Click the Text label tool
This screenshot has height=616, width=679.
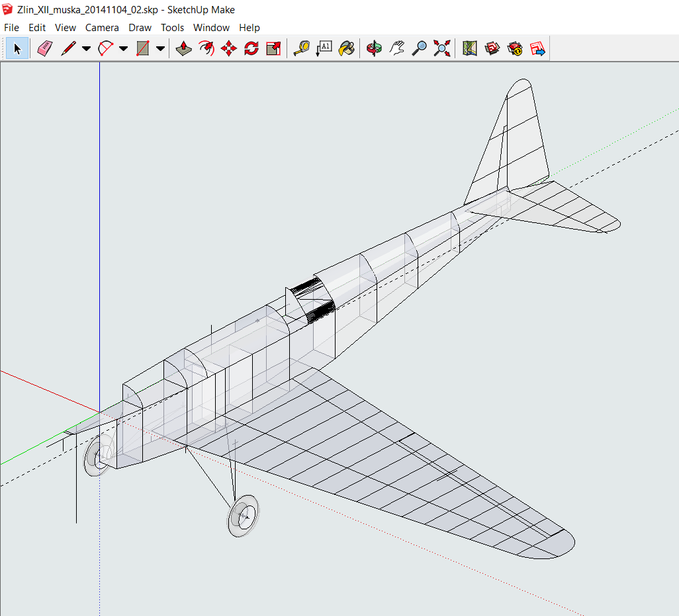point(324,48)
